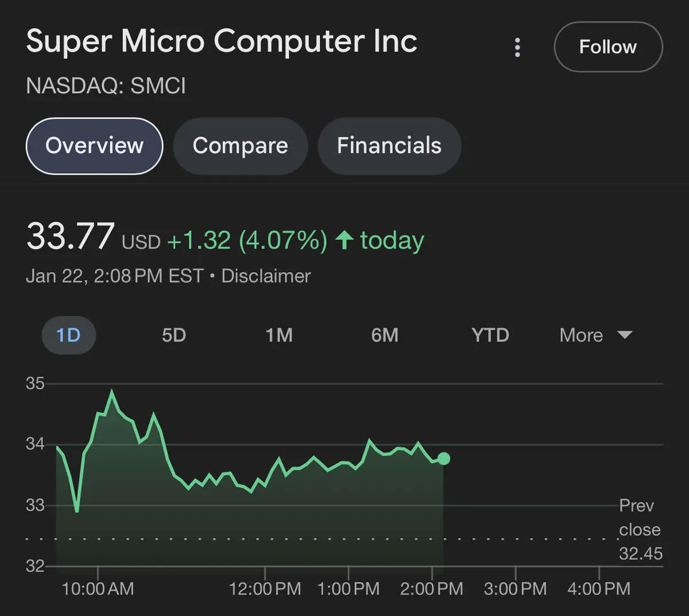Click the green up-arrow price indicator
The width and height of the screenshot is (689, 616).
click(x=344, y=240)
